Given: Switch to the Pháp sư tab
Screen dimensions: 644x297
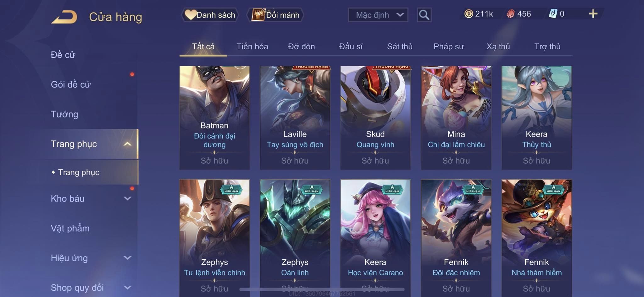Looking at the screenshot, I should [449, 46].
